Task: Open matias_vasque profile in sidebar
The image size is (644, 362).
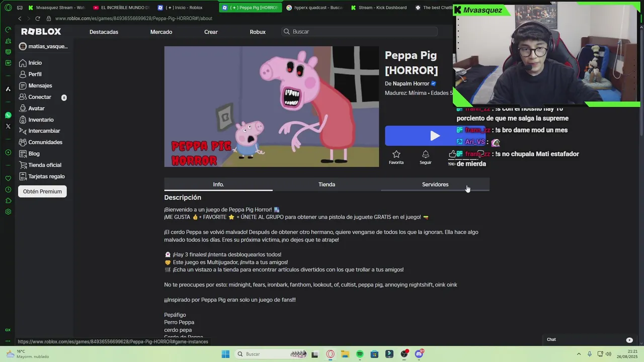Action: click(43, 46)
